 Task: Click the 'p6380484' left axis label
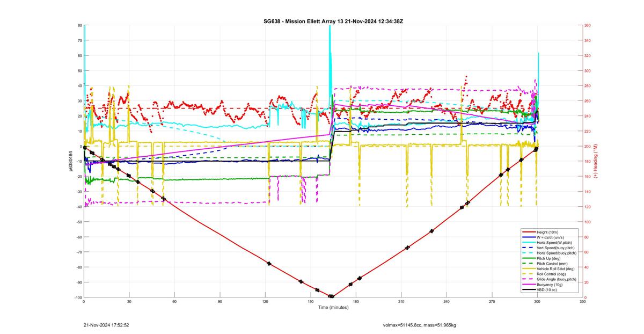(x=71, y=161)
